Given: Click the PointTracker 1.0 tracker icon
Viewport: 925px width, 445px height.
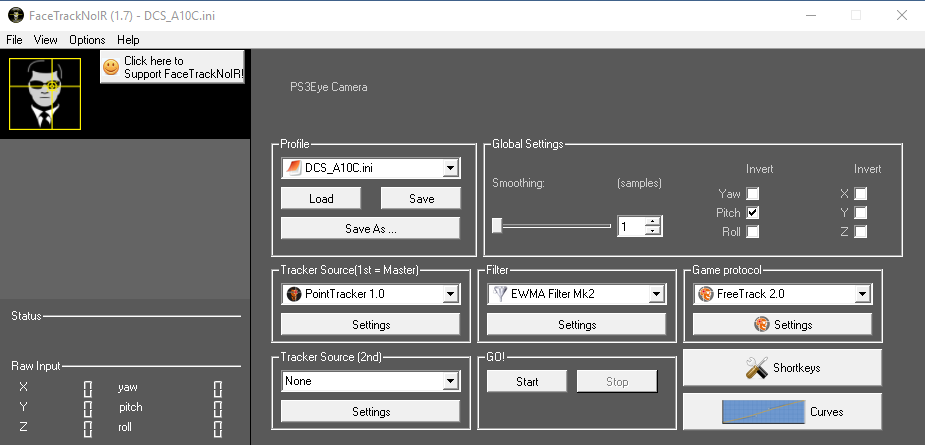Looking at the screenshot, I should [293, 294].
